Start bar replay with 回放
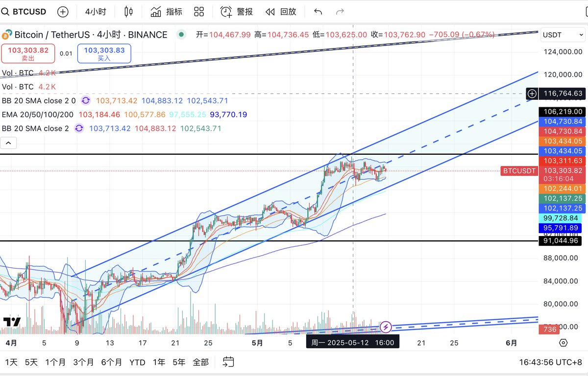 pyautogui.click(x=281, y=11)
